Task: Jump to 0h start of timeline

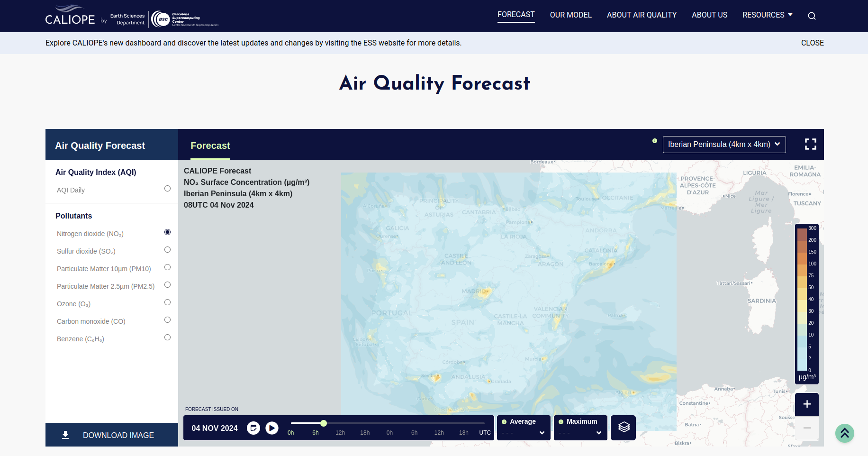Action: pyautogui.click(x=291, y=433)
